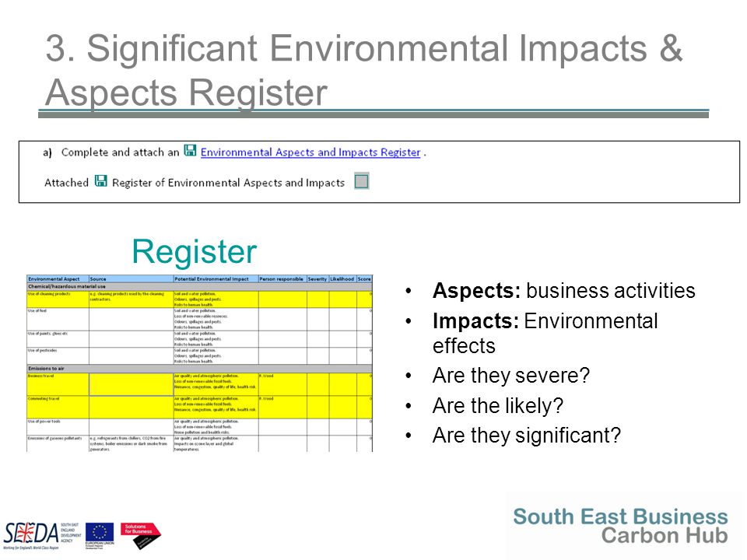The width and height of the screenshot is (747, 560).
Task: Click the 'Use of power tools' cell
Action: 58,427
